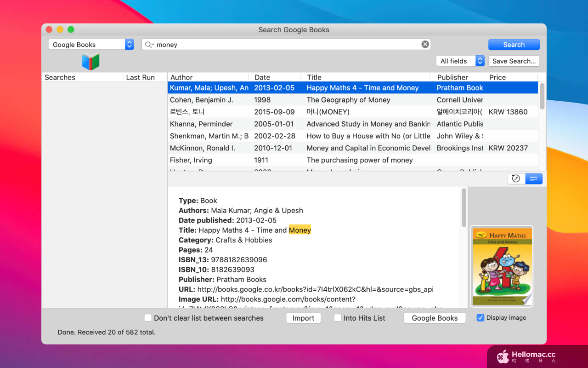Sort results by the Date column header
Image resolution: width=588 pixels, height=368 pixels.
(x=275, y=77)
